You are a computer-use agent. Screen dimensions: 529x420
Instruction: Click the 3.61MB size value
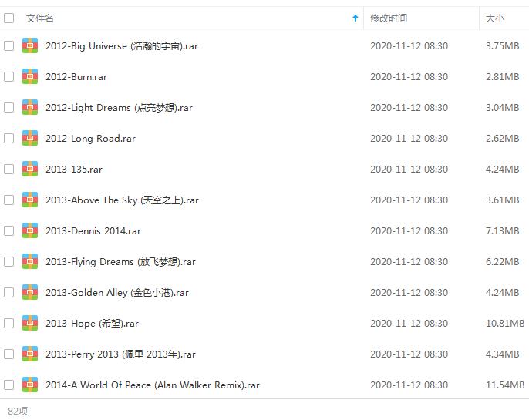tap(502, 200)
